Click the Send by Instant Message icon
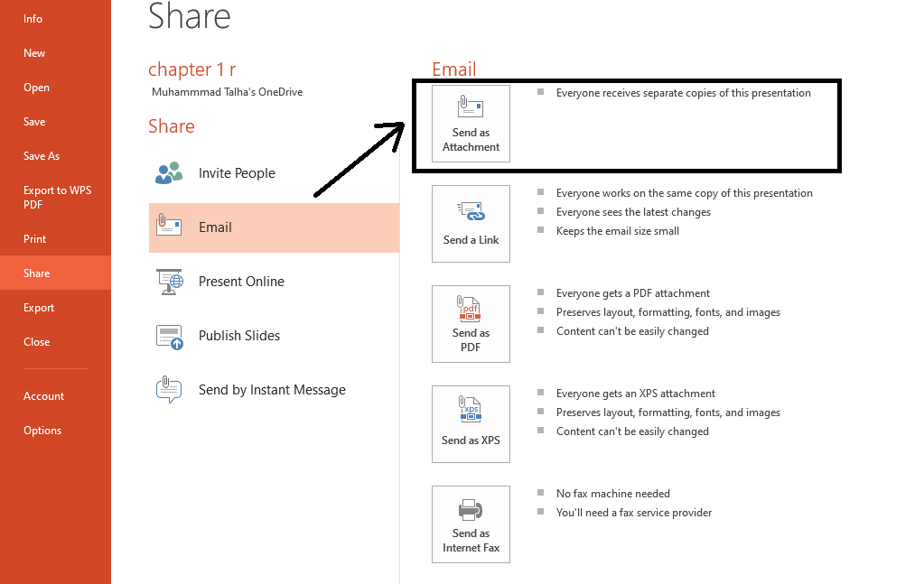 (169, 389)
